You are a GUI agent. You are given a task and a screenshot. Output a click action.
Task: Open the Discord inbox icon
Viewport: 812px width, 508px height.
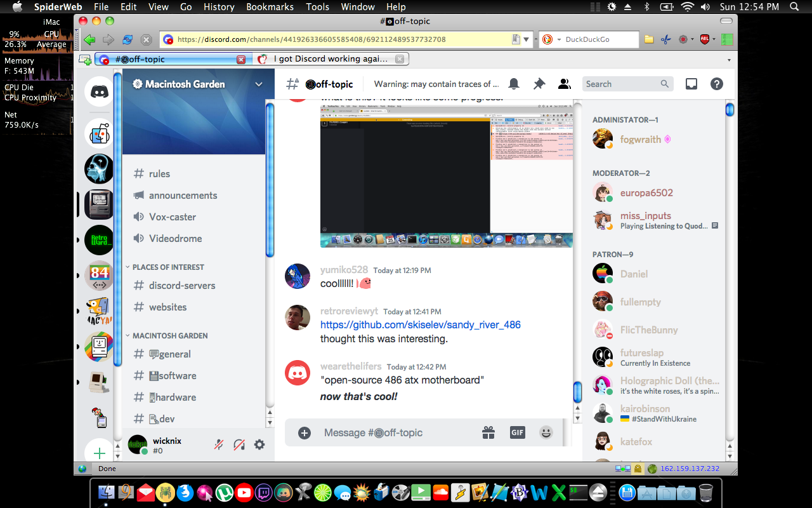pos(691,84)
